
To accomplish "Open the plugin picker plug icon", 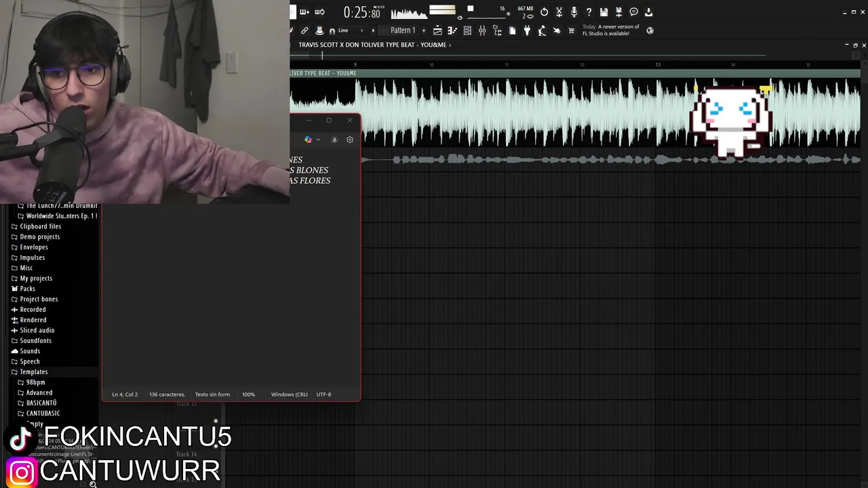I will click(x=527, y=30).
